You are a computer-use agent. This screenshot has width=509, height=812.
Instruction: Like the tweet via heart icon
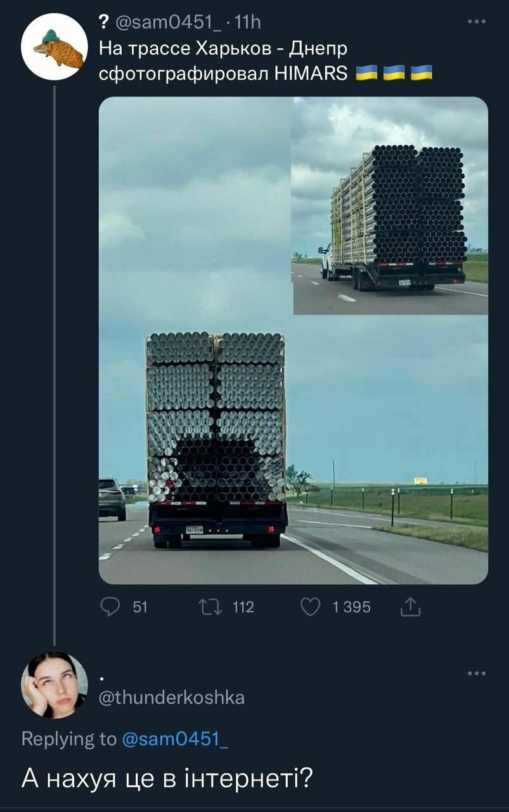[310, 607]
